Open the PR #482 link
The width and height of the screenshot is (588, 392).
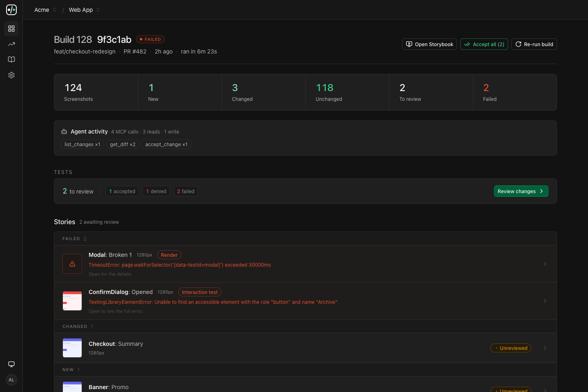click(135, 51)
